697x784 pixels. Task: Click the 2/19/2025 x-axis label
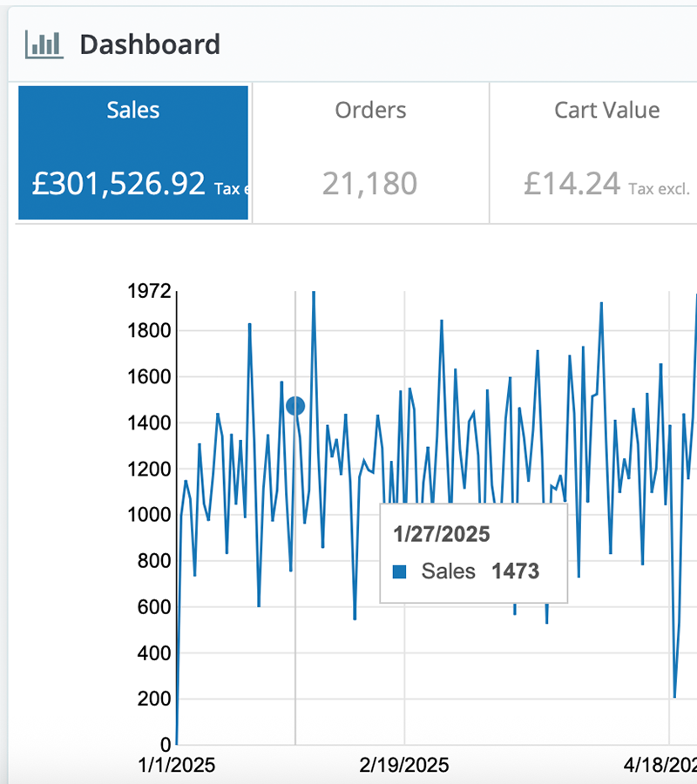tap(404, 766)
